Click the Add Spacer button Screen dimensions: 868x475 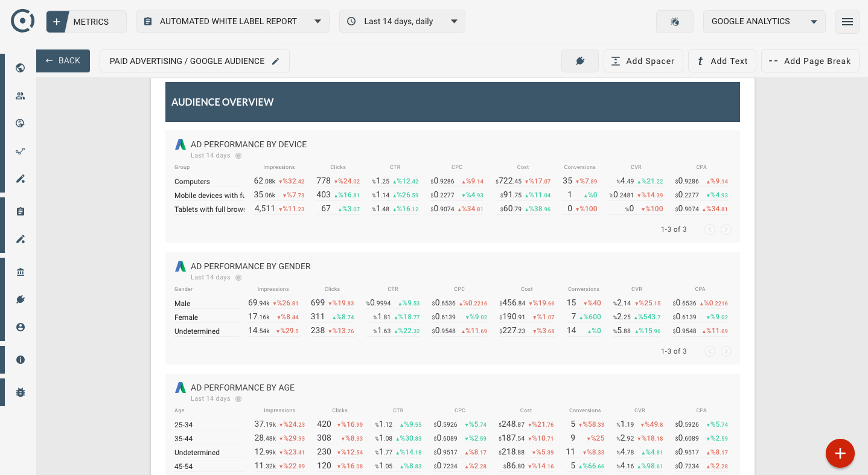coord(643,61)
